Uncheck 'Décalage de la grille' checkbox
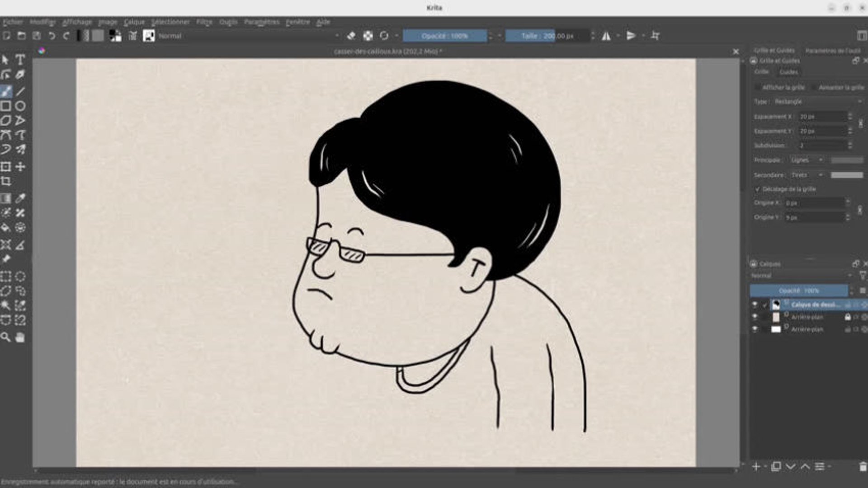868x488 pixels. point(758,189)
